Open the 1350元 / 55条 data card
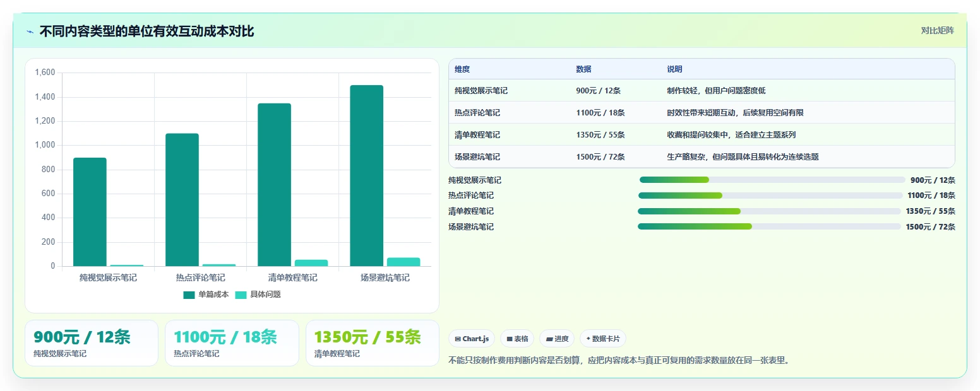This screenshot has width=980, height=391. click(373, 343)
